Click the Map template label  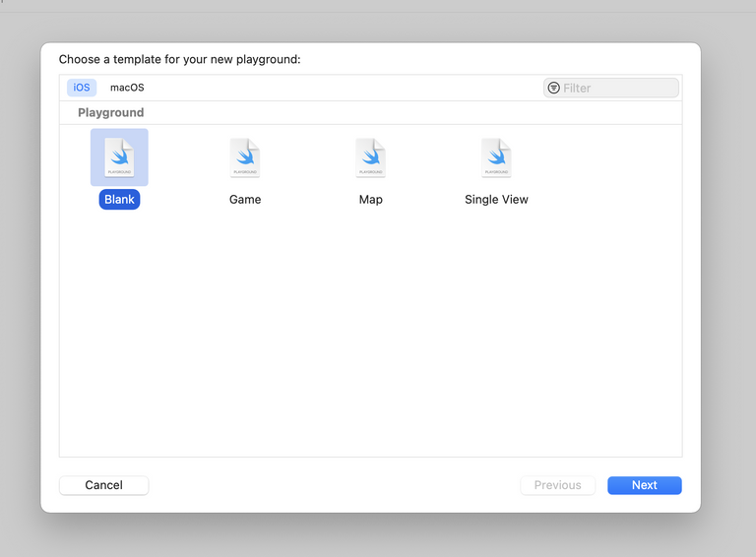(x=371, y=200)
